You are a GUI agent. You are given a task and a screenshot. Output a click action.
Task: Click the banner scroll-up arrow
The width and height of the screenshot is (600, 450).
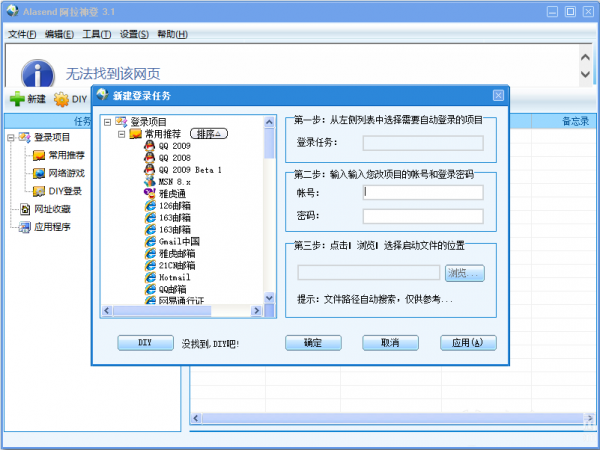[585, 57]
